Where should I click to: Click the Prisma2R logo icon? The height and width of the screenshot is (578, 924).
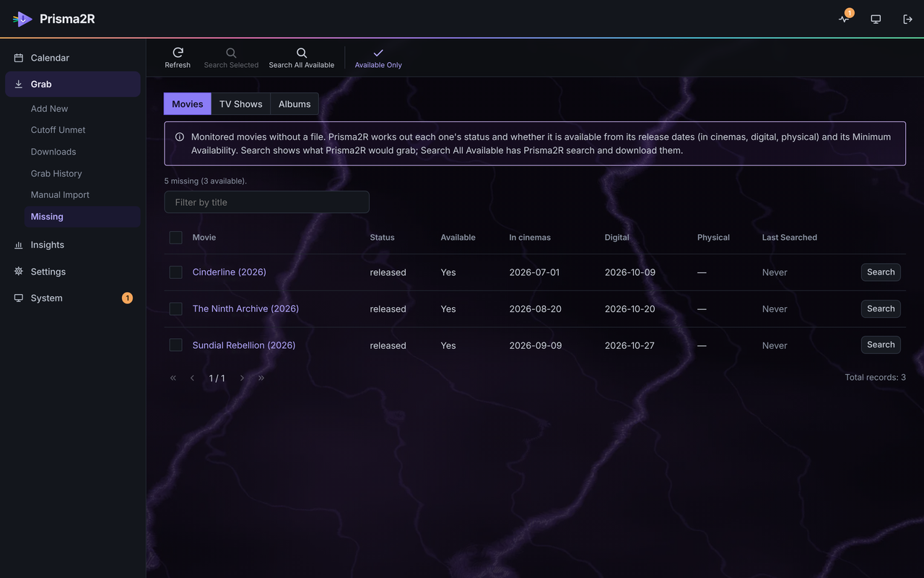22,19
